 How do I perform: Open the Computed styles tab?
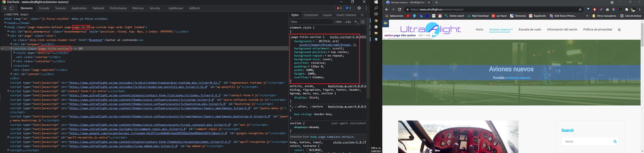pos(311,15)
